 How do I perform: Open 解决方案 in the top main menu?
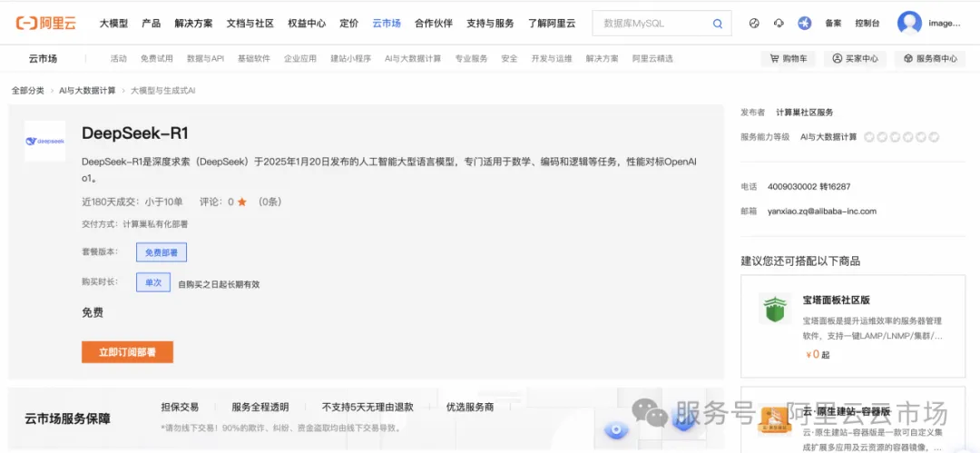click(x=194, y=24)
